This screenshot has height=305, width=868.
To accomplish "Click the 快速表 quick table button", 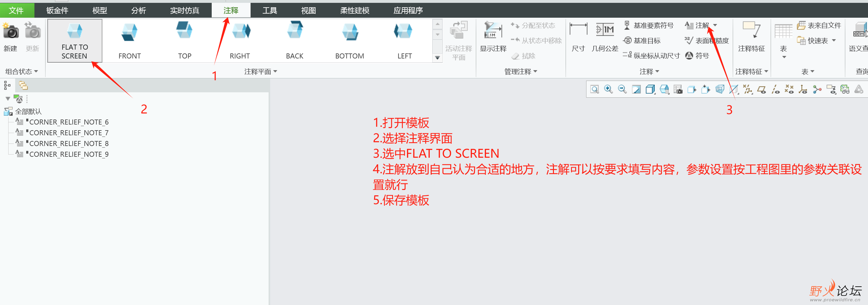I will click(812, 41).
